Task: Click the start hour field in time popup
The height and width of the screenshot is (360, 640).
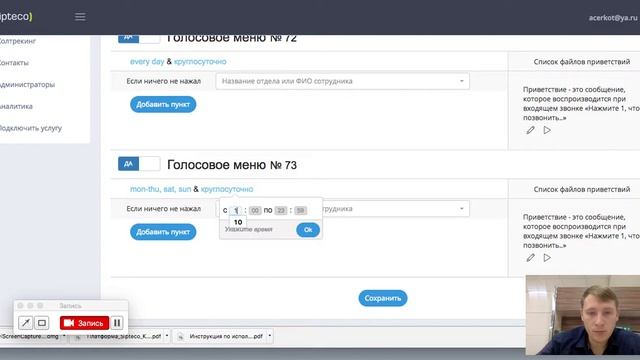Action: pos(236,210)
